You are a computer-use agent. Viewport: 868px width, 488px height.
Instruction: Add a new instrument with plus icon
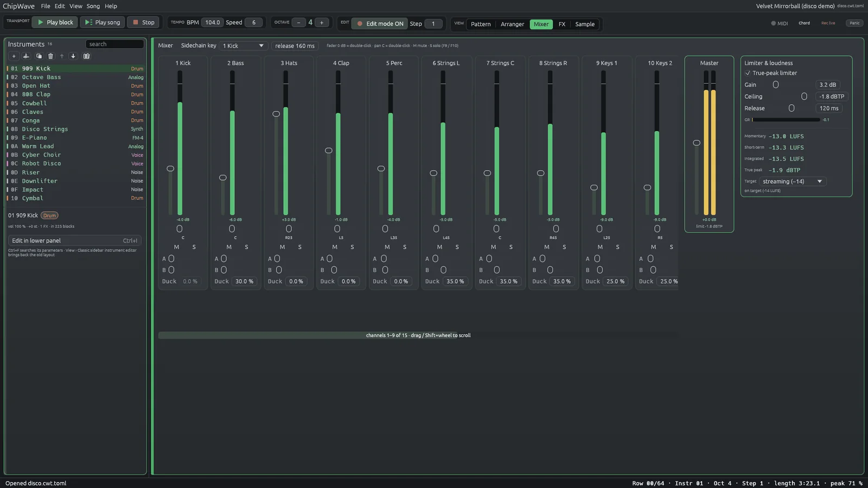coord(14,56)
